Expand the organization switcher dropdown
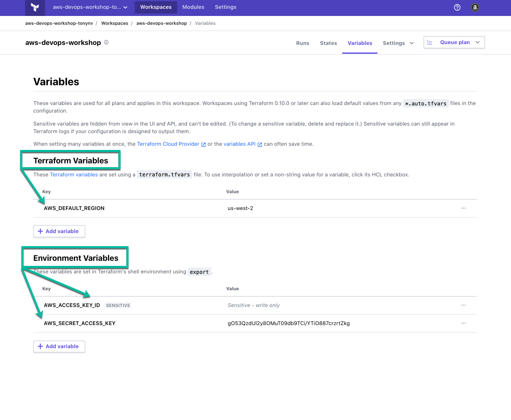Image resolution: width=511 pixels, height=420 pixels. coord(90,7)
